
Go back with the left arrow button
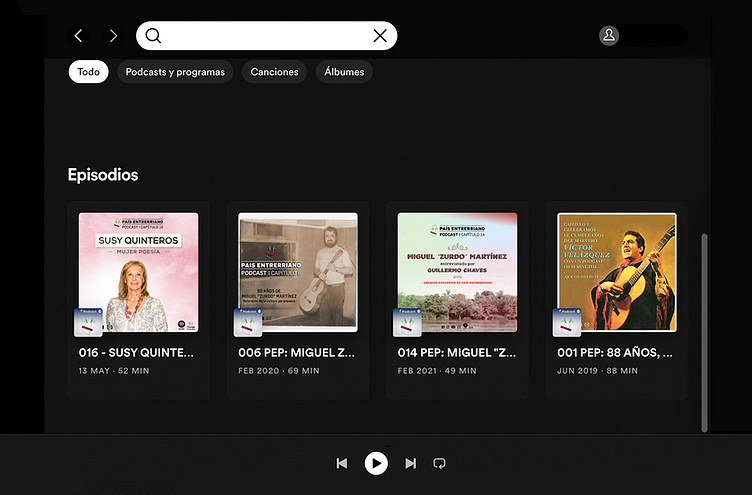click(79, 36)
